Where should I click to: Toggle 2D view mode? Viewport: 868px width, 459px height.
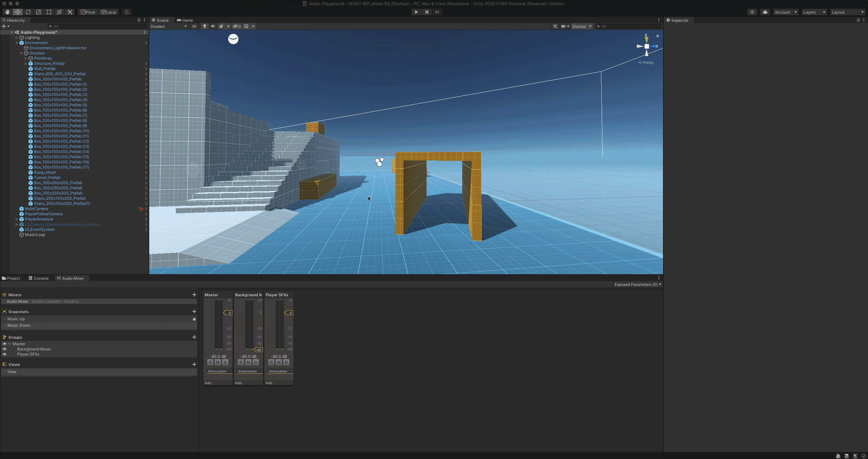[194, 26]
